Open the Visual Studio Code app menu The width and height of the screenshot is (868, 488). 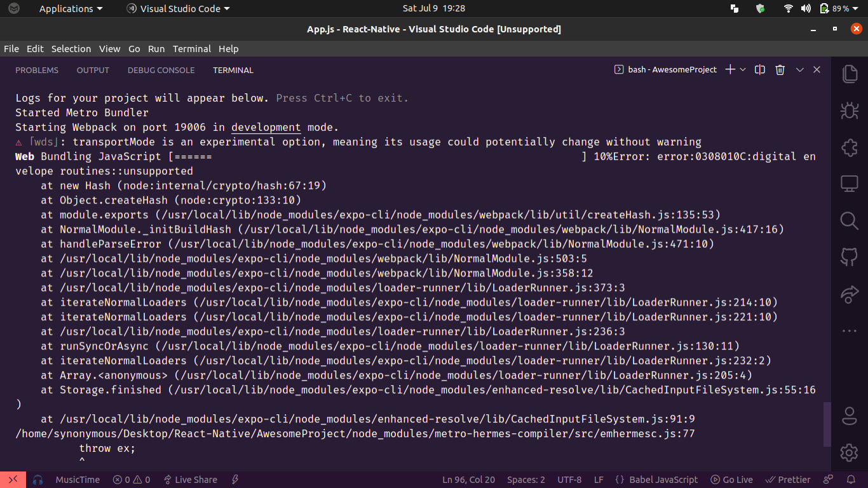(x=178, y=9)
